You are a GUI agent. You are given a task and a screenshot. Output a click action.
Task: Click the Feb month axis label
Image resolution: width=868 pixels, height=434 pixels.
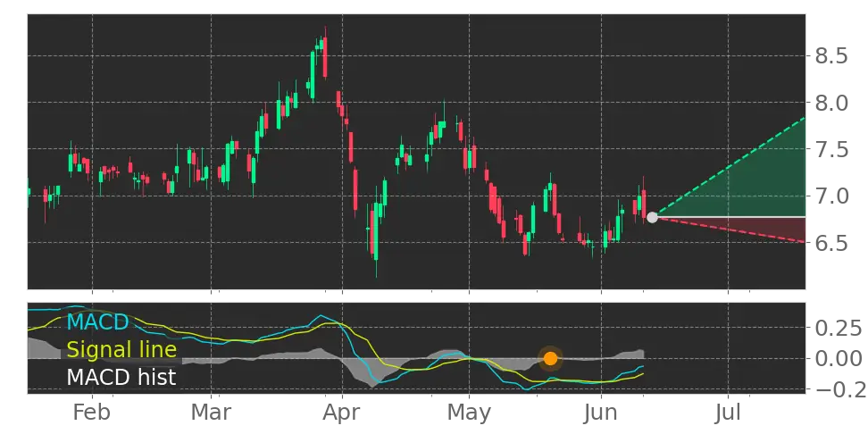pyautogui.click(x=92, y=413)
